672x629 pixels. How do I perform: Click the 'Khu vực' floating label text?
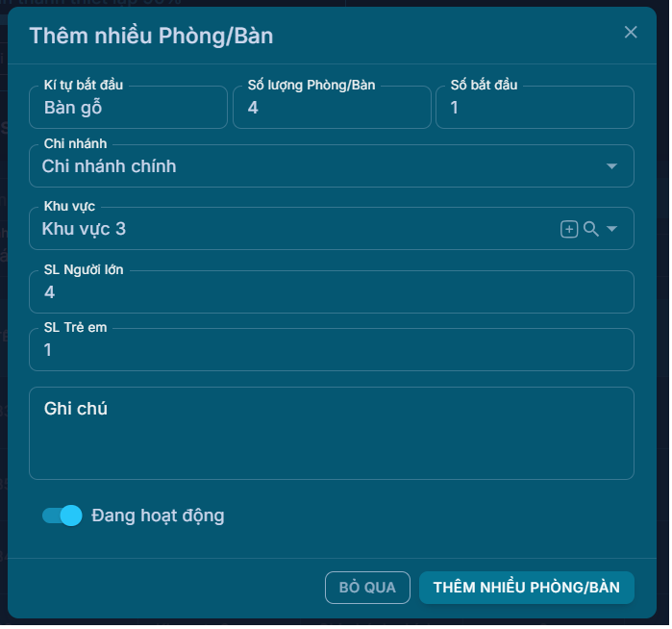[x=69, y=207]
